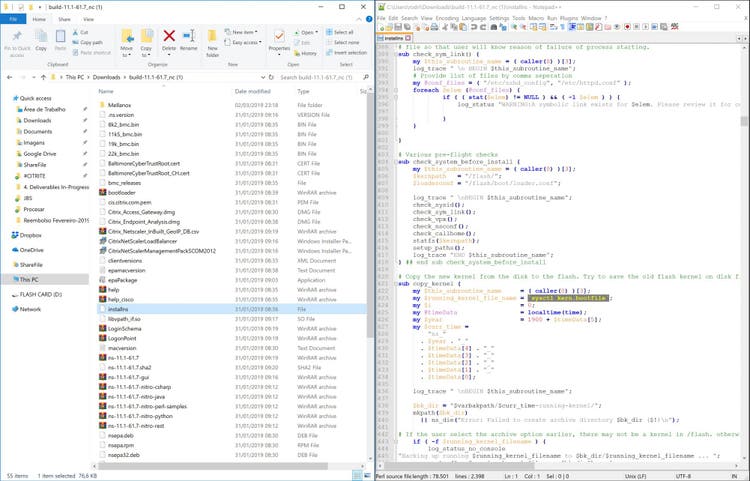Image resolution: width=750 pixels, height=481 pixels.
Task: Toggle Synchronize Vertical Scrolling in Notepad++
Action: (x=533, y=27)
